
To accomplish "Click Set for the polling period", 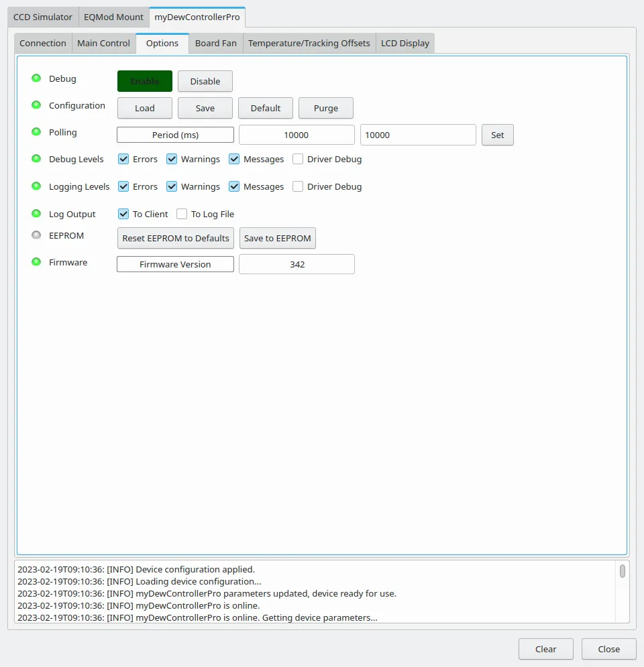I will 498,135.
